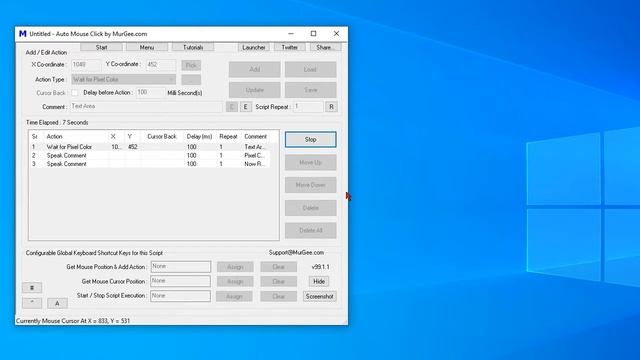Click the Load button
This screenshot has width=640, height=360.
[310, 69]
